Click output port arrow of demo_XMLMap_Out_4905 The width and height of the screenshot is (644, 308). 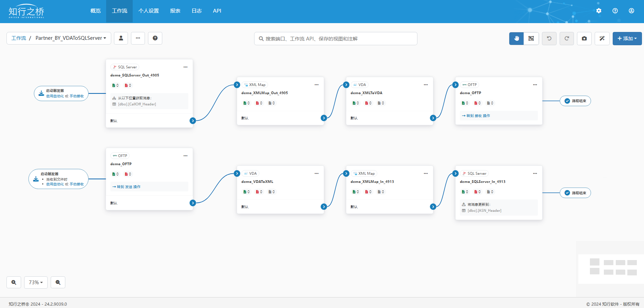click(324, 118)
